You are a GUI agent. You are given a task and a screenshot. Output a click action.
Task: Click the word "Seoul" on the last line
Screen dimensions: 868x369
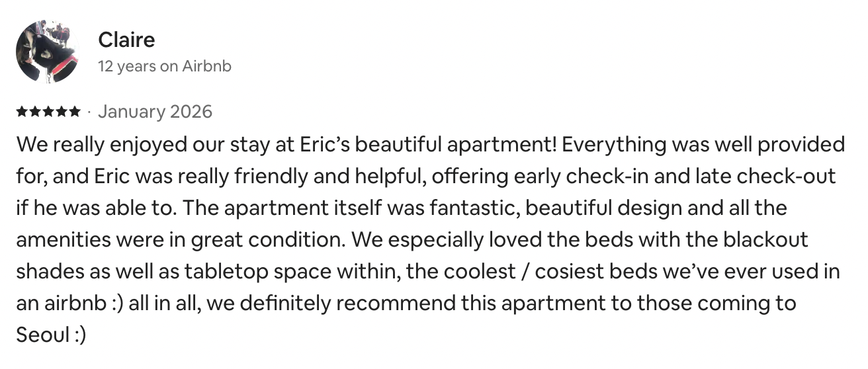(40, 335)
